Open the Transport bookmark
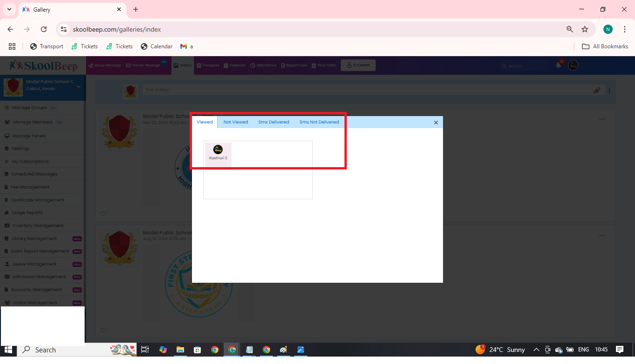The image size is (635, 364). click(46, 46)
